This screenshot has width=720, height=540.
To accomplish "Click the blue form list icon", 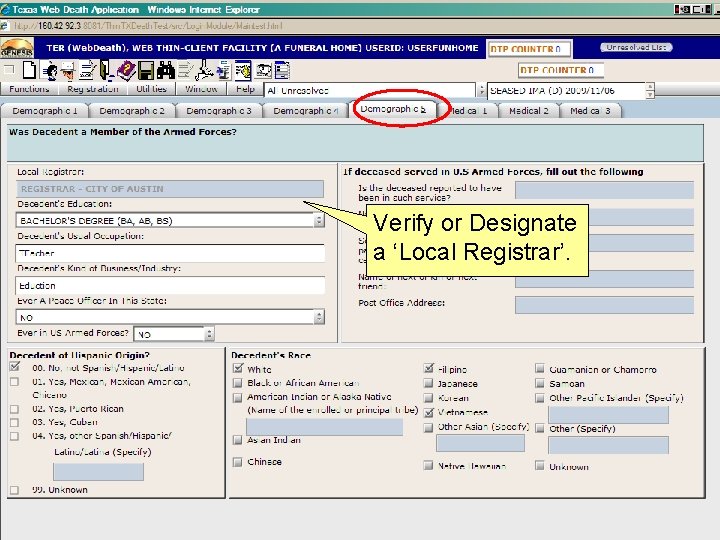I will point(281,70).
